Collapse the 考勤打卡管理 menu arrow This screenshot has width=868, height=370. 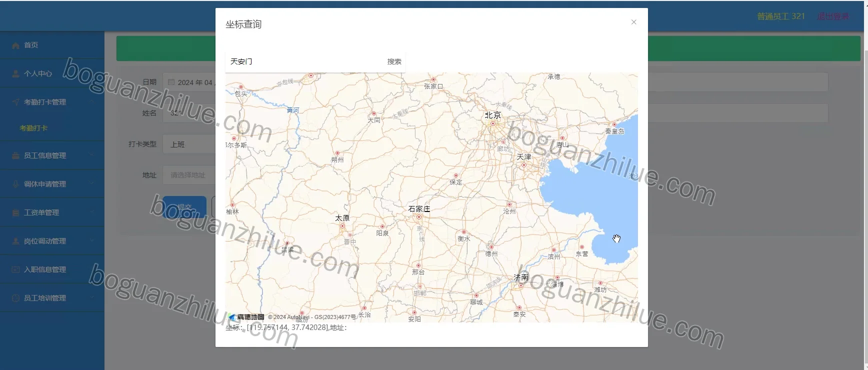coord(92,102)
